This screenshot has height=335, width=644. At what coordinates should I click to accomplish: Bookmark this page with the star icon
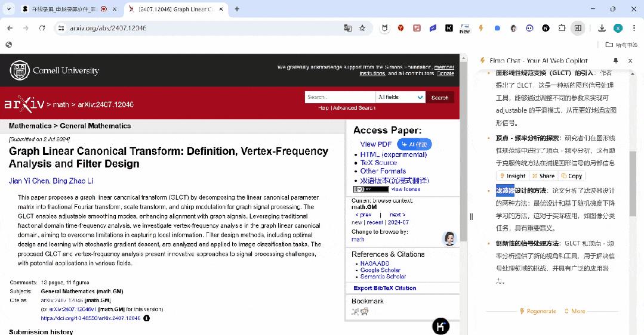(x=362, y=28)
